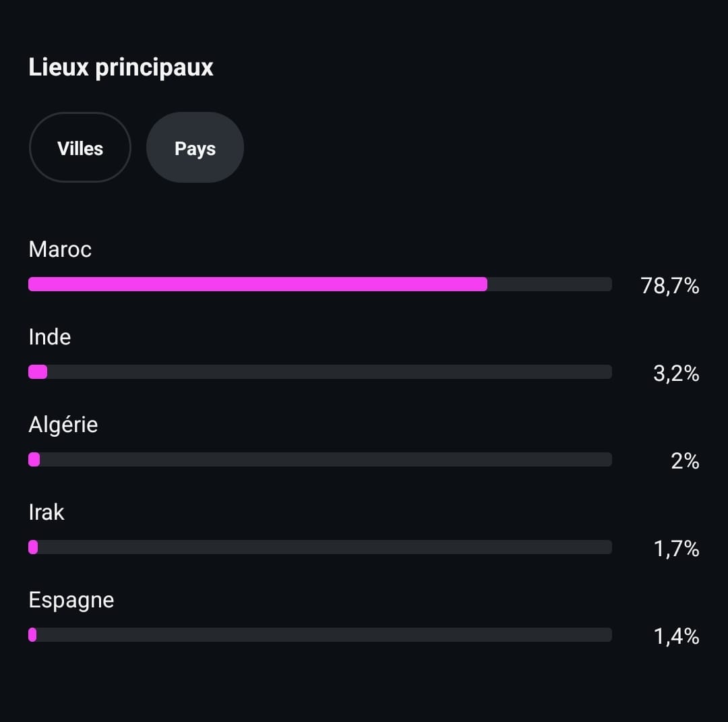Tap the Espagne country label
728x722 pixels.
71,601
